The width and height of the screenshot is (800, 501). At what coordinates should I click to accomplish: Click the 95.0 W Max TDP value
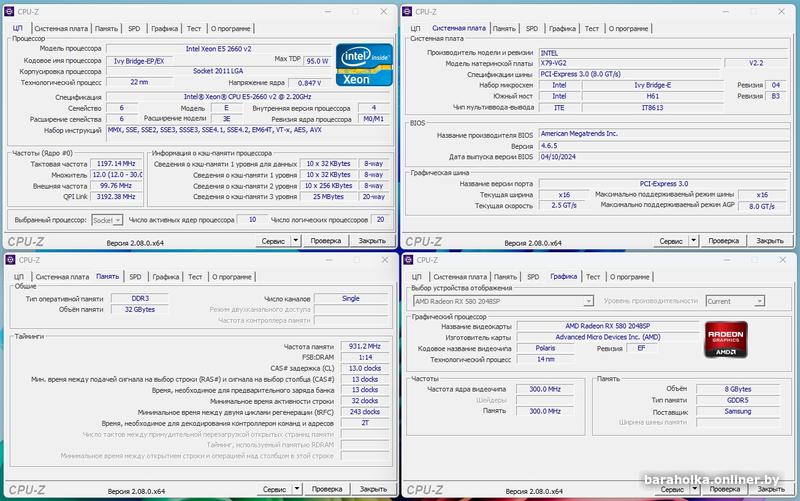click(x=317, y=61)
